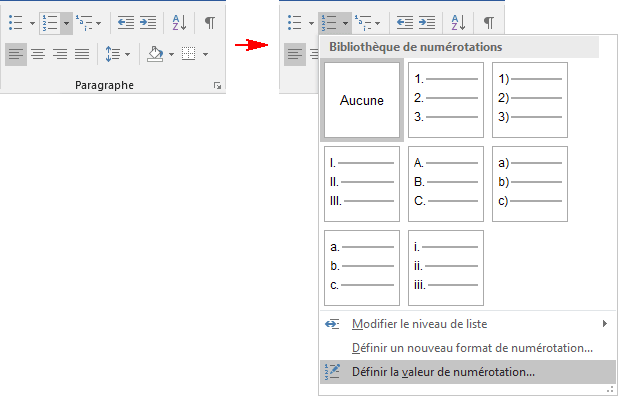The width and height of the screenshot is (618, 396).
Task: Open multilevel list dropdown arrow in left panel
Action: click(x=99, y=23)
